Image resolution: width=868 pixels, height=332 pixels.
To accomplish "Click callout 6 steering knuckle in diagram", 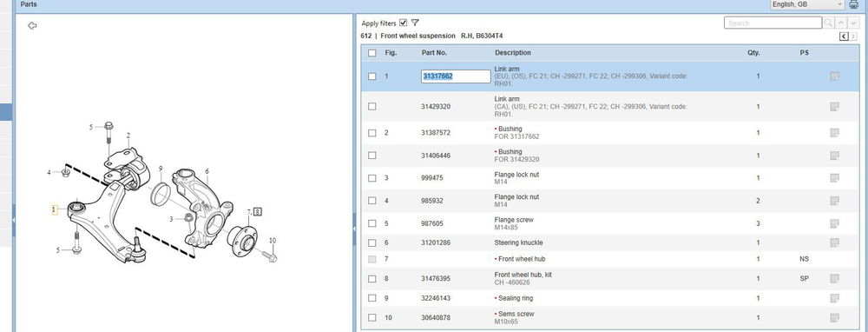I will point(207,172).
